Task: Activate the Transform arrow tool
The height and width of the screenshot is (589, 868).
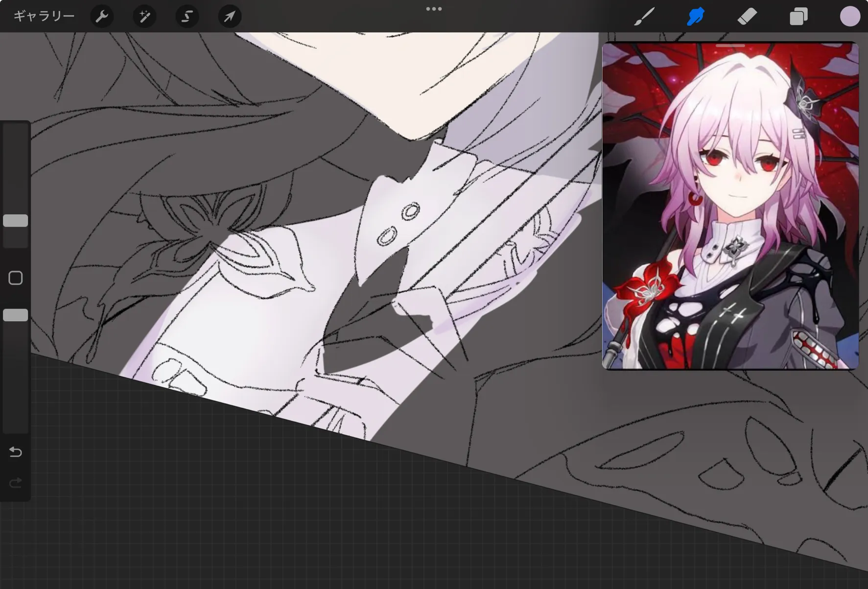Action: click(x=230, y=17)
